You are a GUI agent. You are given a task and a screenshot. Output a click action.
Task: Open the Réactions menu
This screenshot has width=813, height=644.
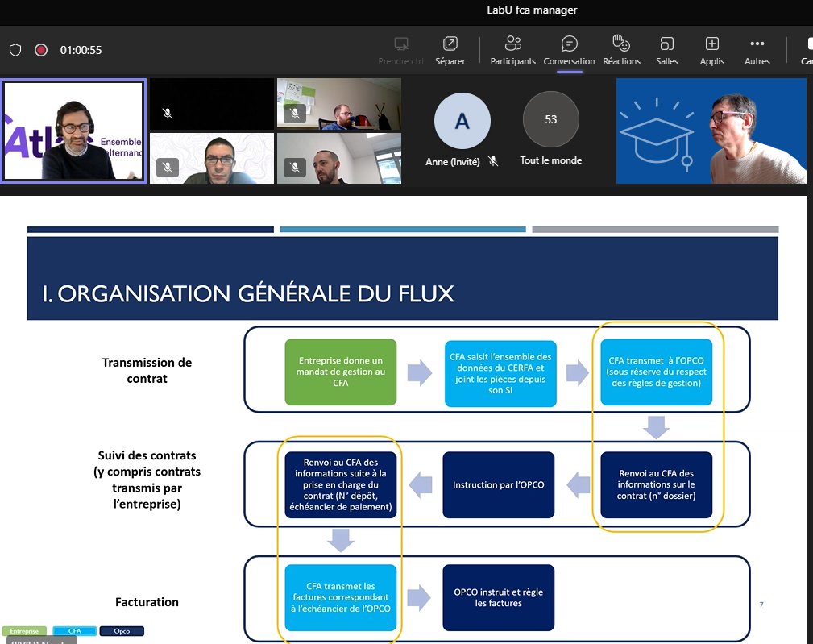click(621, 51)
